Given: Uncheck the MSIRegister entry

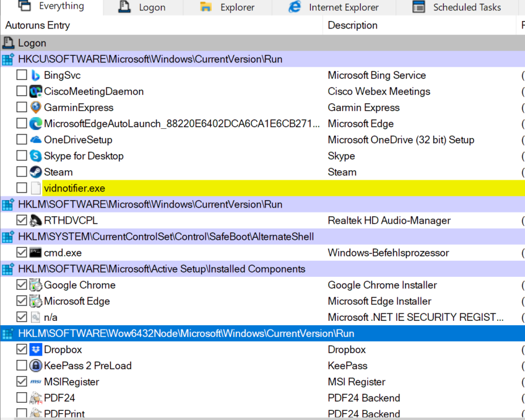Looking at the screenshot, I should 22,381.
